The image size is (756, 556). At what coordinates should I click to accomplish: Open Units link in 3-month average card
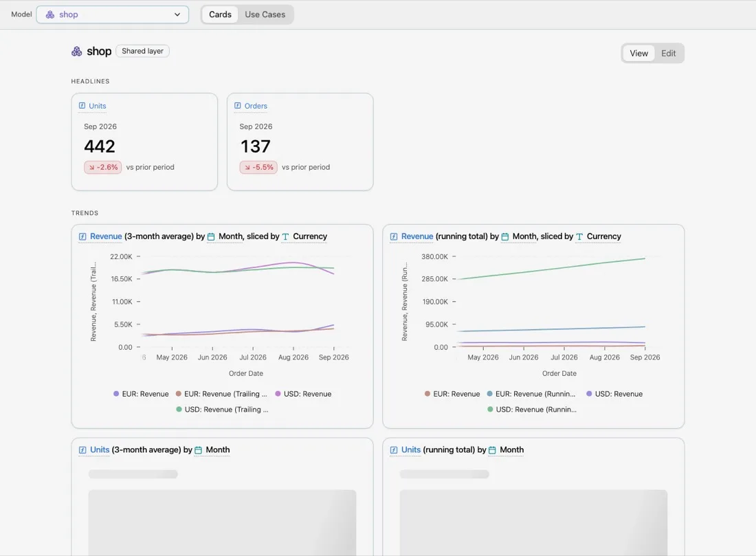tap(100, 449)
